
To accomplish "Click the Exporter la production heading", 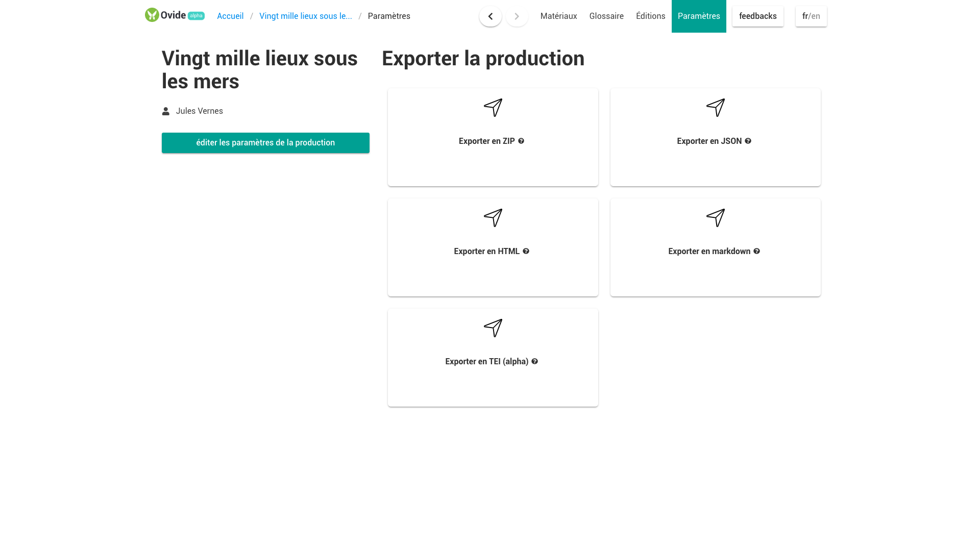I will coord(483,59).
